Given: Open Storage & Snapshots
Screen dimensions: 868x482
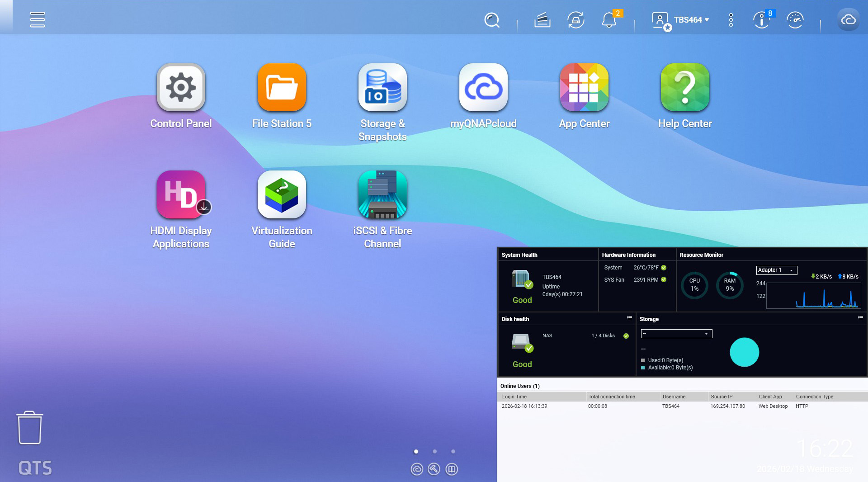Looking at the screenshot, I should point(382,88).
